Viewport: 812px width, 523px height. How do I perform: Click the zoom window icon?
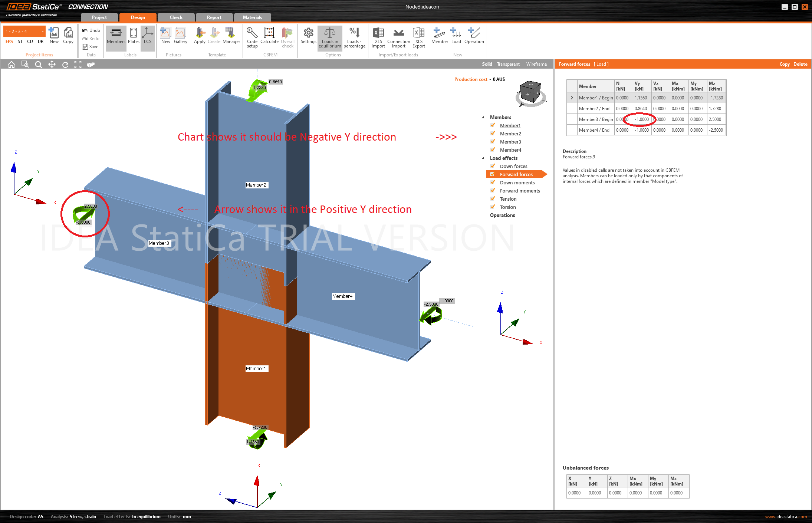click(x=25, y=65)
